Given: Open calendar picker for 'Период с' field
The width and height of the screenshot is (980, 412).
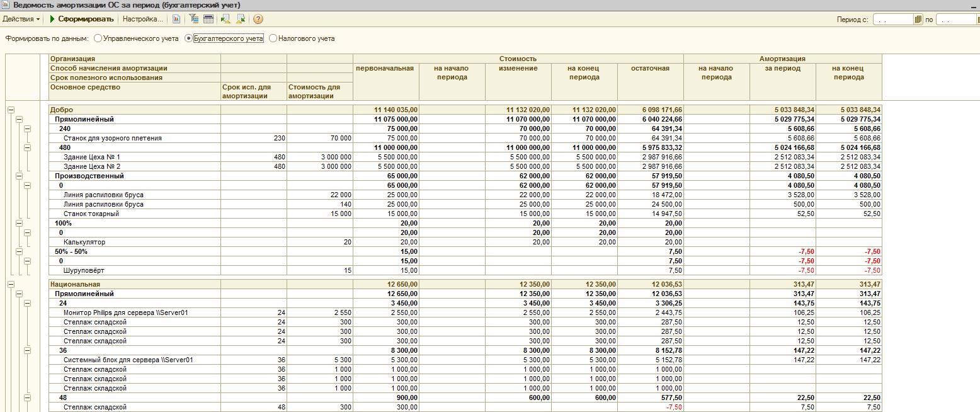Looking at the screenshot, I should click(x=918, y=20).
